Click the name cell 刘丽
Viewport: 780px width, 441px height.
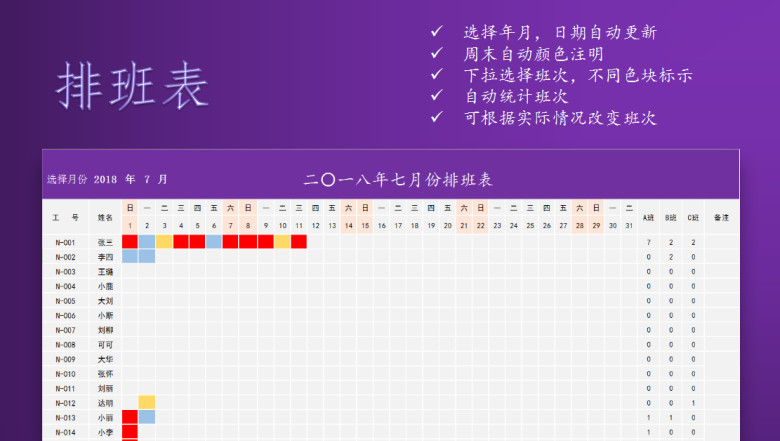105,388
